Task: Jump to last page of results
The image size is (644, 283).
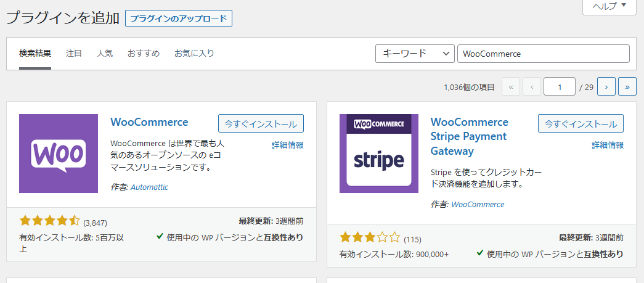Action: click(x=627, y=87)
